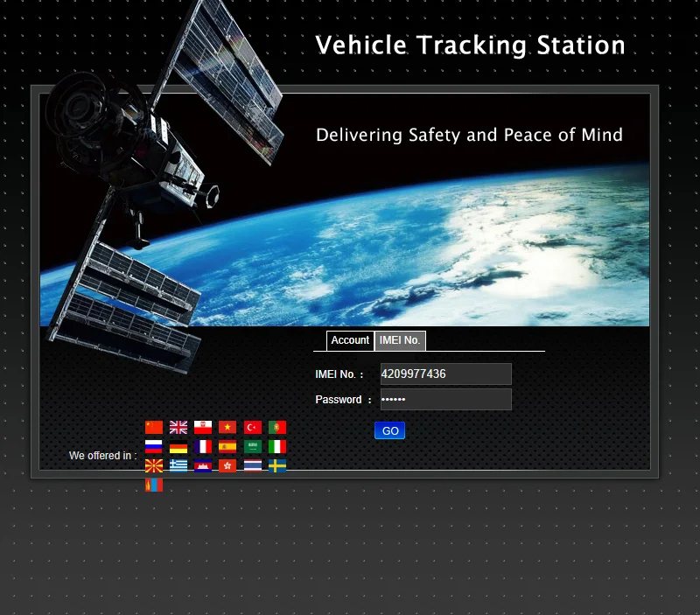Choose Portuguese via the Portugal flag

pos(277,428)
